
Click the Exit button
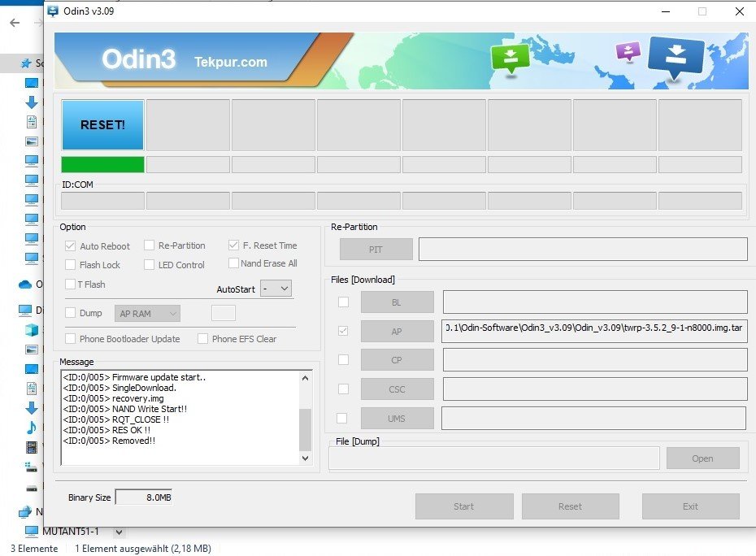coord(690,506)
